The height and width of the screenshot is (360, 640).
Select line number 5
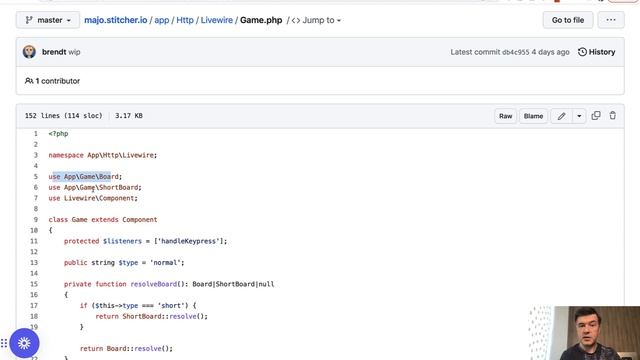coord(36,176)
